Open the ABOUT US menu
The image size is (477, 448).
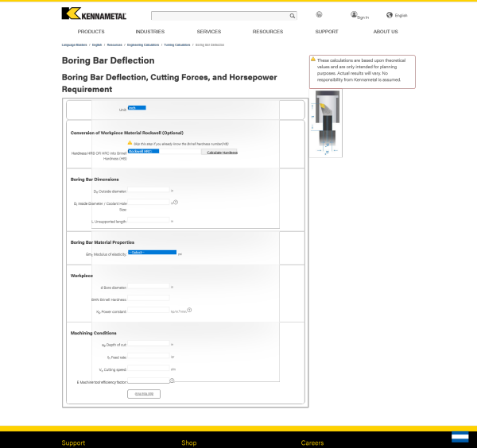386,32
